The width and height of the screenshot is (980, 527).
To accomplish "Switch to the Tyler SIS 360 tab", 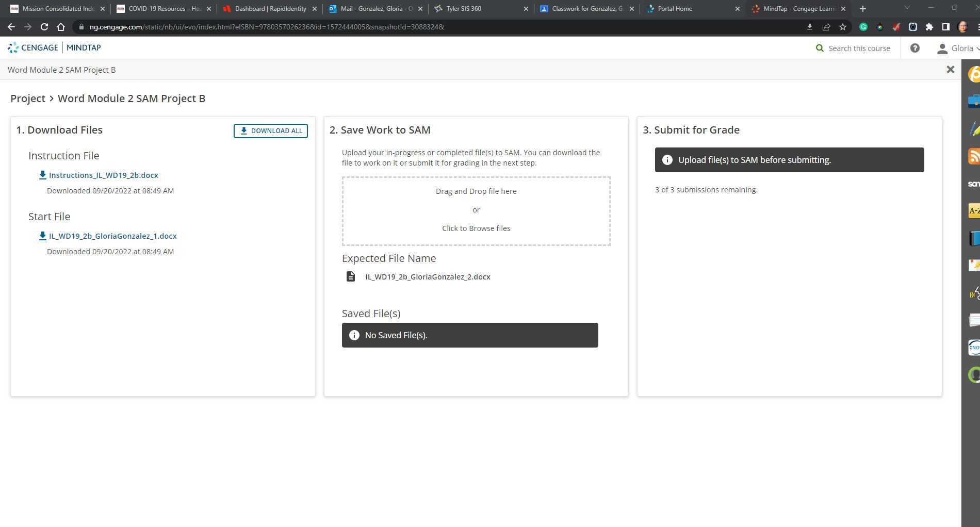I will click(463, 8).
